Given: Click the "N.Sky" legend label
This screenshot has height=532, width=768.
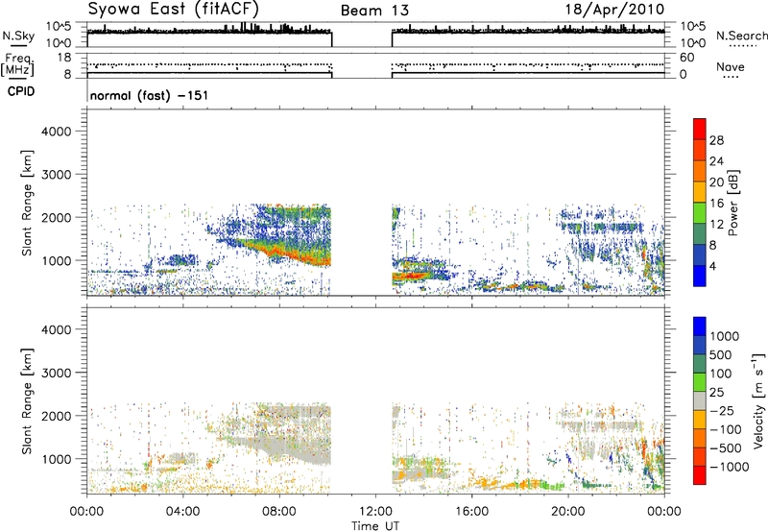Looking at the screenshot, I should pyautogui.click(x=18, y=36).
